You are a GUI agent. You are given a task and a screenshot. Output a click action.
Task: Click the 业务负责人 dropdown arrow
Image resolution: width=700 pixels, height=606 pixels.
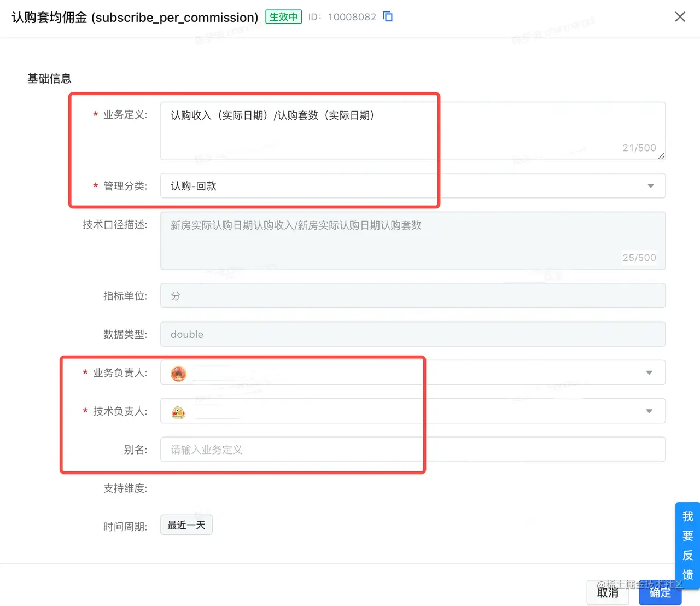[x=649, y=373]
